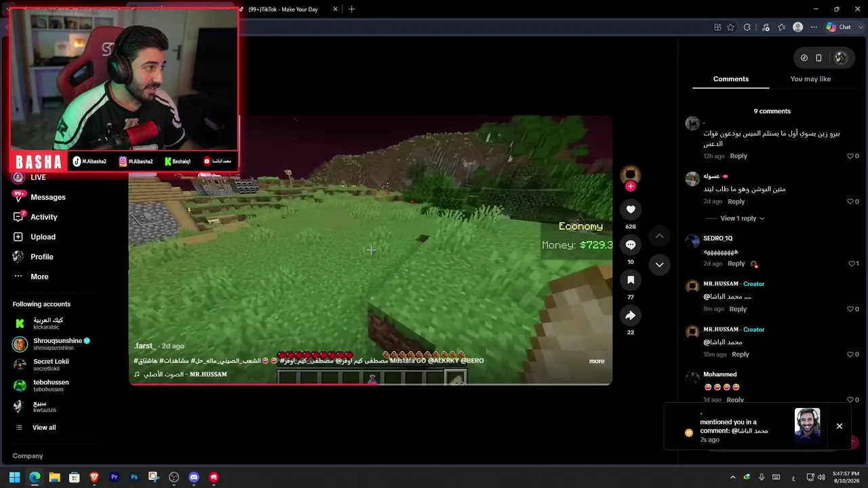Open the Copilot Chat button
The image size is (868, 488).
pyautogui.click(x=838, y=27)
